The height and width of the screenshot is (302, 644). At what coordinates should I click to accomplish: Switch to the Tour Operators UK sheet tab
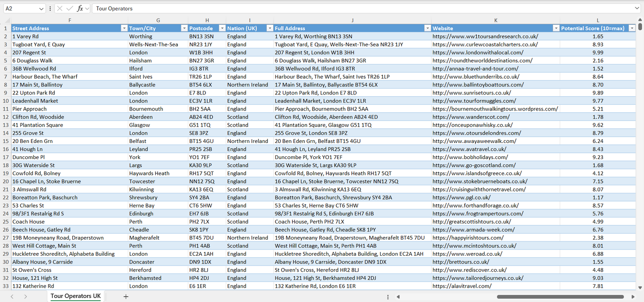(76, 296)
